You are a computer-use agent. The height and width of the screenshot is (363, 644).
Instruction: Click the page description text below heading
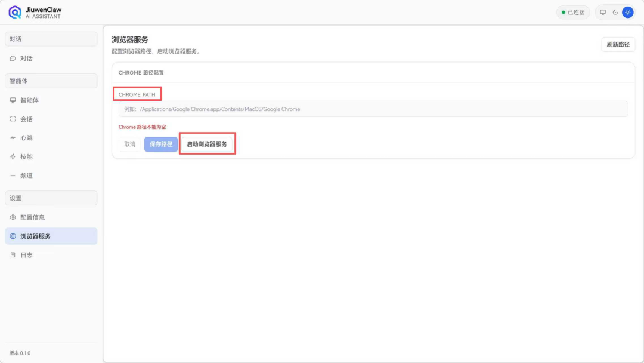tap(157, 51)
